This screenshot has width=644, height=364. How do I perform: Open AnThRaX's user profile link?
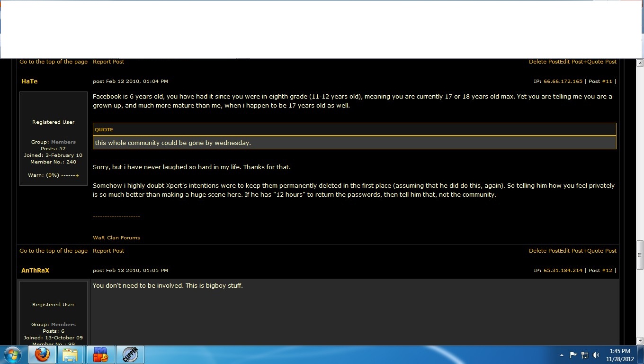pos(35,271)
